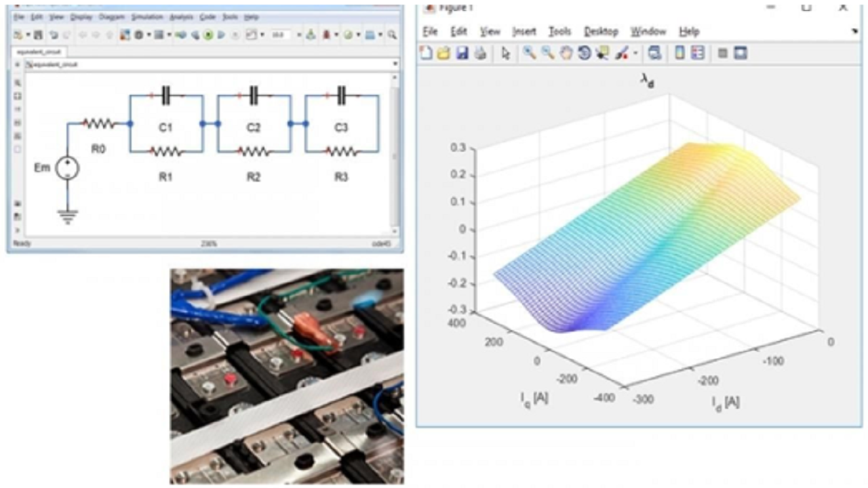Select the R2 resistor block
Screen dimensions: 868x488
(x=254, y=151)
